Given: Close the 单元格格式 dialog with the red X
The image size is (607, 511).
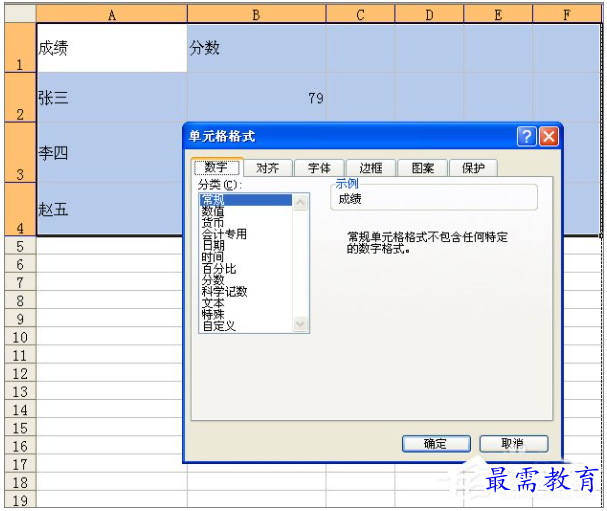Looking at the screenshot, I should [549, 136].
